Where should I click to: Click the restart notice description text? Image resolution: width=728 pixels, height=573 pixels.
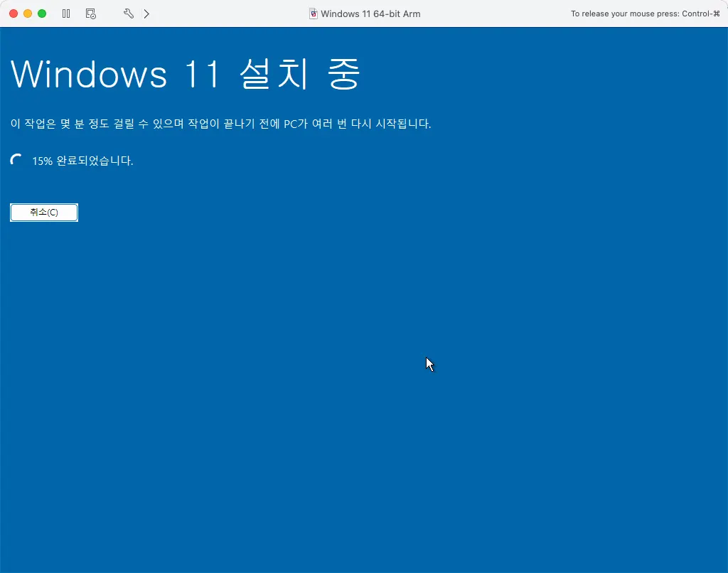point(220,124)
